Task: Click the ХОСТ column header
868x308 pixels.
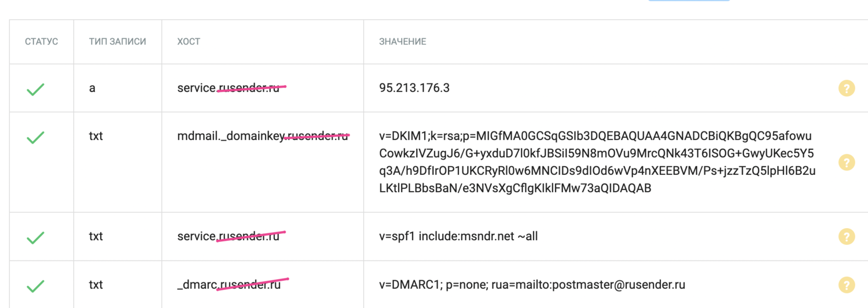Action: pyautogui.click(x=189, y=42)
